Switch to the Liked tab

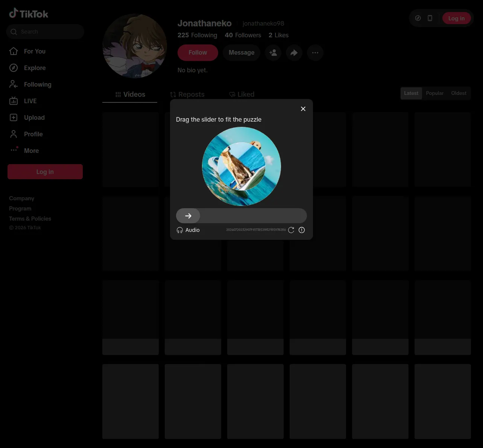coord(241,94)
